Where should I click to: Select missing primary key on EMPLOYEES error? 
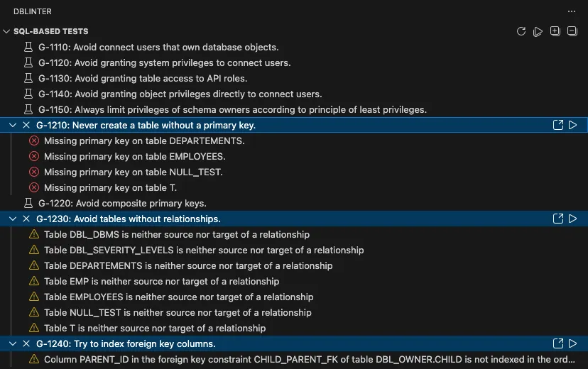pyautogui.click(x=134, y=156)
